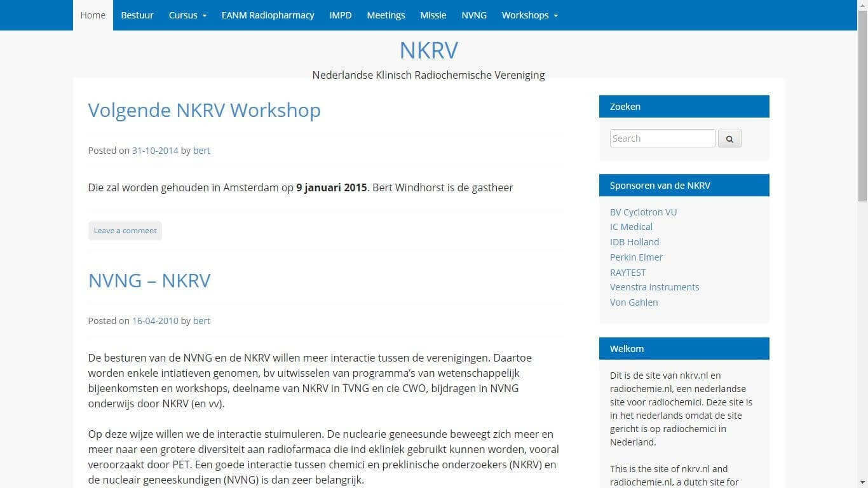The image size is (868, 488).
Task: Open the Volgende NKRV Workshop post
Action: (x=204, y=110)
